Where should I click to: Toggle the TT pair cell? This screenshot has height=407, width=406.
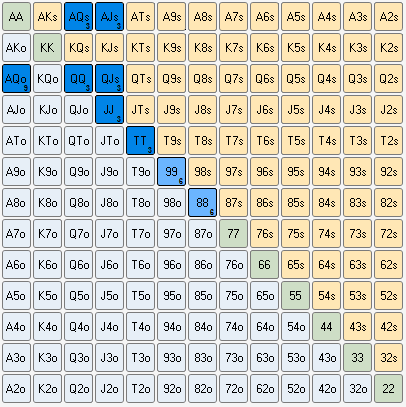pos(140,141)
